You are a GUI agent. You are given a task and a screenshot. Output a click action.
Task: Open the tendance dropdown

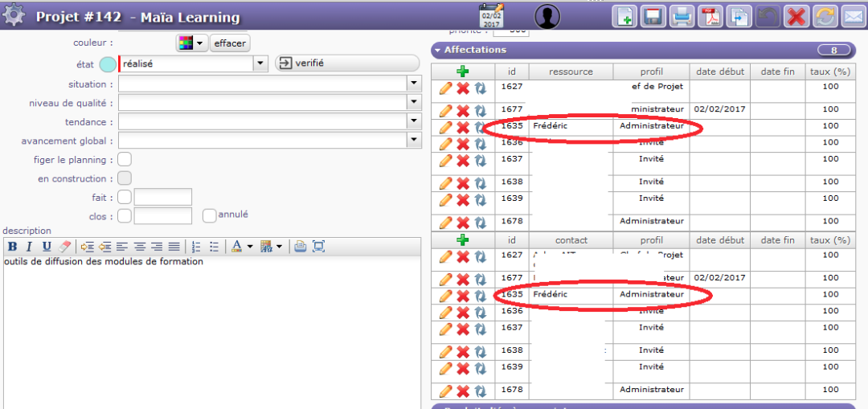tap(414, 121)
